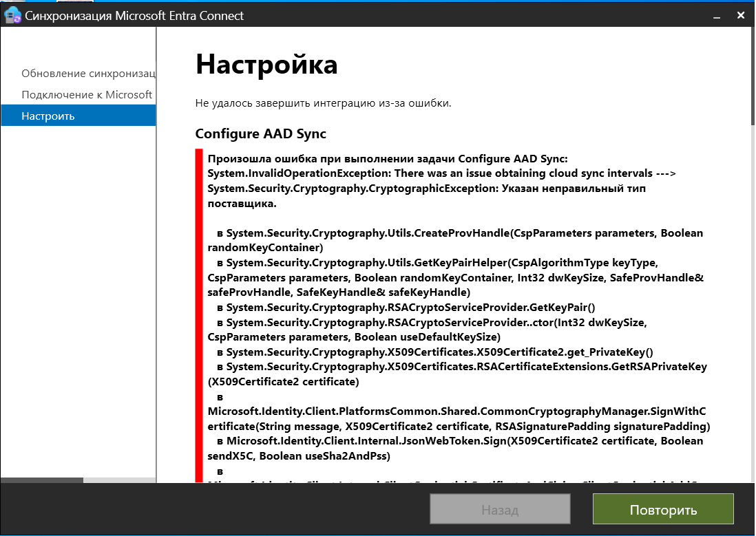Screen dimensions: 756x536
Task: Select the highlighted 'Настроить' sidebar step
Action: click(x=78, y=116)
